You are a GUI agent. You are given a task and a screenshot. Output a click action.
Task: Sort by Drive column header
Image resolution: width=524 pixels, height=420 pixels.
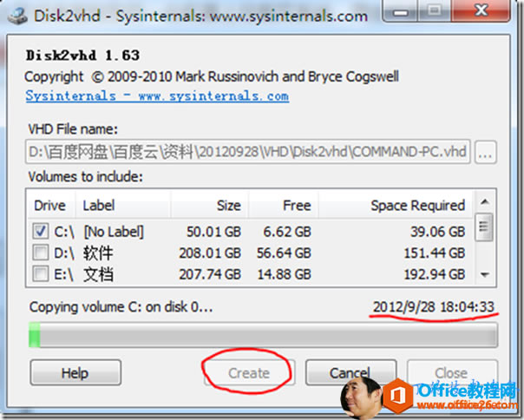(49, 206)
